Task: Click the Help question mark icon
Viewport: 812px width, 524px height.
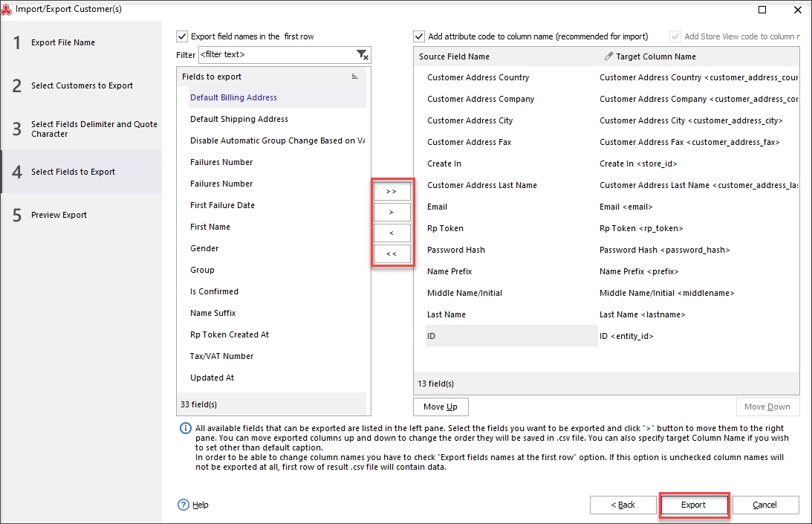Action: point(183,505)
